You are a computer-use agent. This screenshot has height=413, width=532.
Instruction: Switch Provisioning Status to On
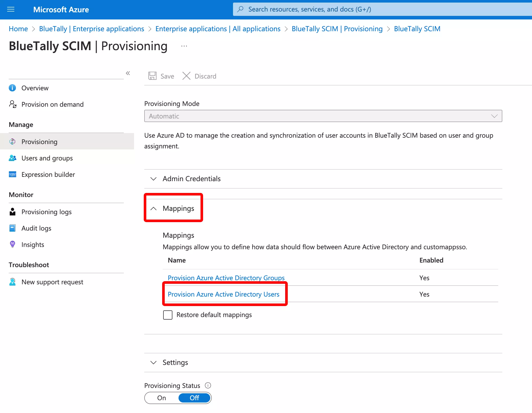pyautogui.click(x=162, y=398)
